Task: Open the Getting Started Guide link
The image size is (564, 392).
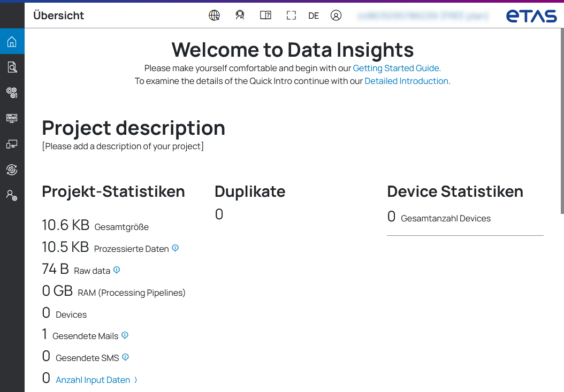Action: click(396, 68)
